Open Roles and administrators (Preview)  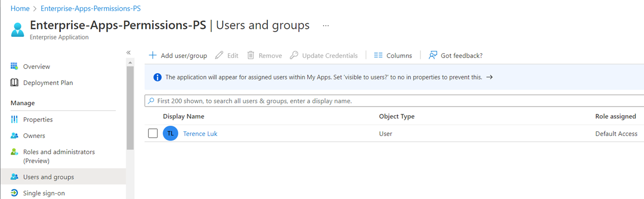pyautogui.click(x=59, y=156)
